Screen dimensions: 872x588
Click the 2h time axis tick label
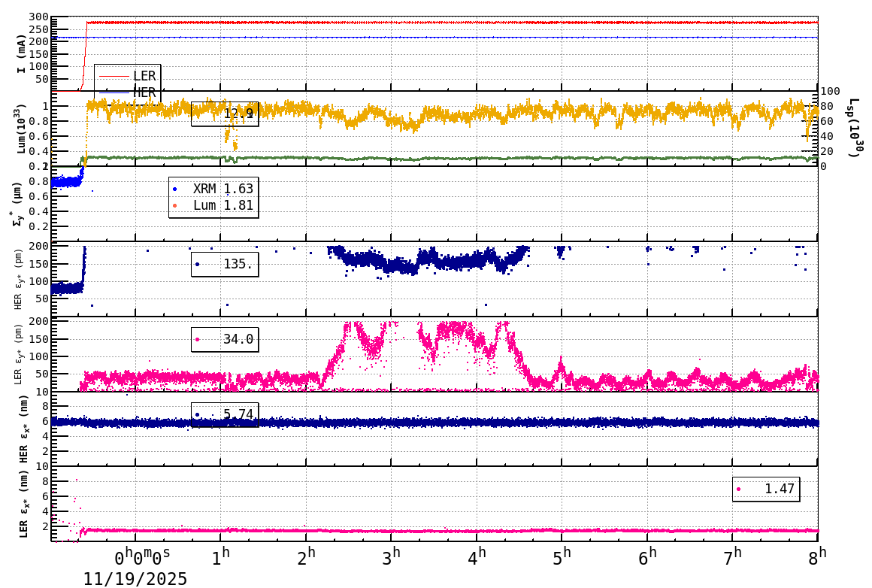(306, 557)
